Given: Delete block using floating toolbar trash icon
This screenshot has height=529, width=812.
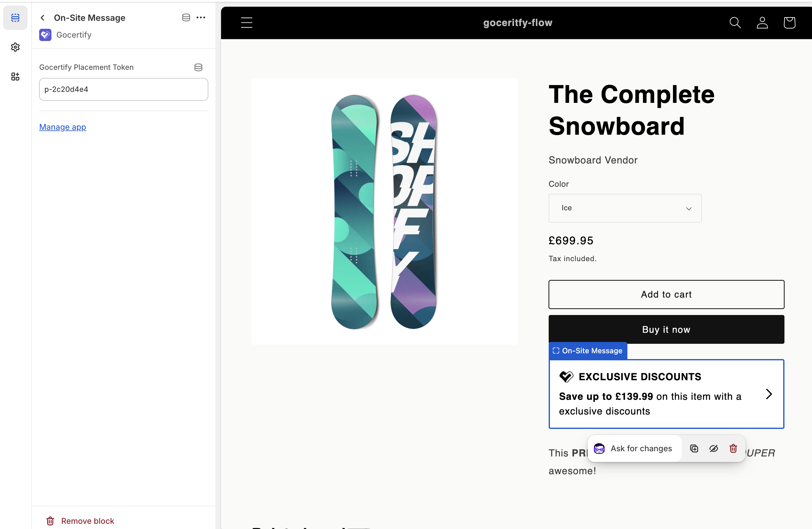Looking at the screenshot, I should [x=733, y=448].
